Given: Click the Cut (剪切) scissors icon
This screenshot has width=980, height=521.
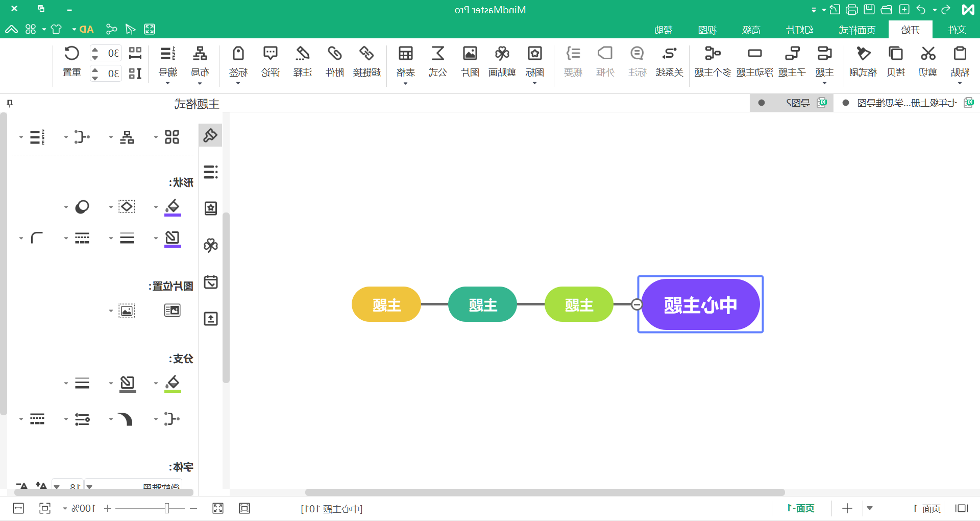Looking at the screenshot, I should click(928, 54).
